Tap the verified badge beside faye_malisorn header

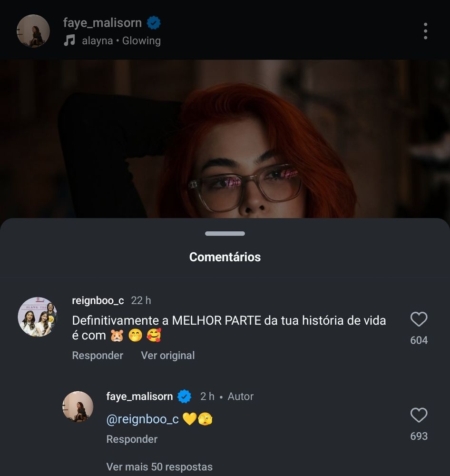pos(154,23)
